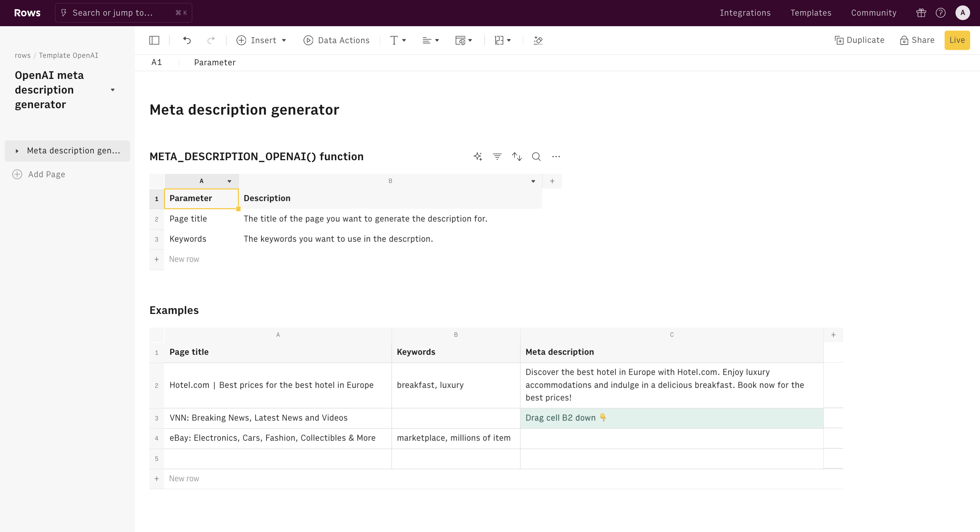Open column A header dropdown arrow
The width and height of the screenshot is (980, 532).
pyautogui.click(x=229, y=181)
